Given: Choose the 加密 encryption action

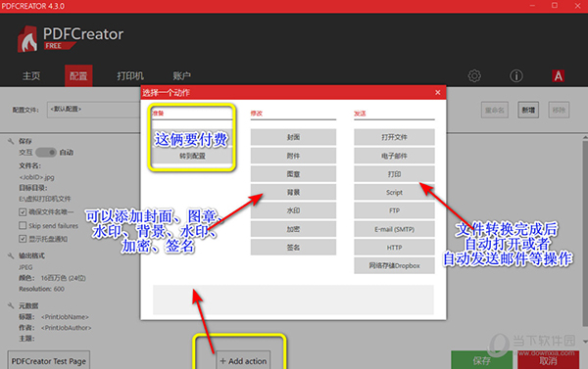Looking at the screenshot, I should click(x=293, y=229).
